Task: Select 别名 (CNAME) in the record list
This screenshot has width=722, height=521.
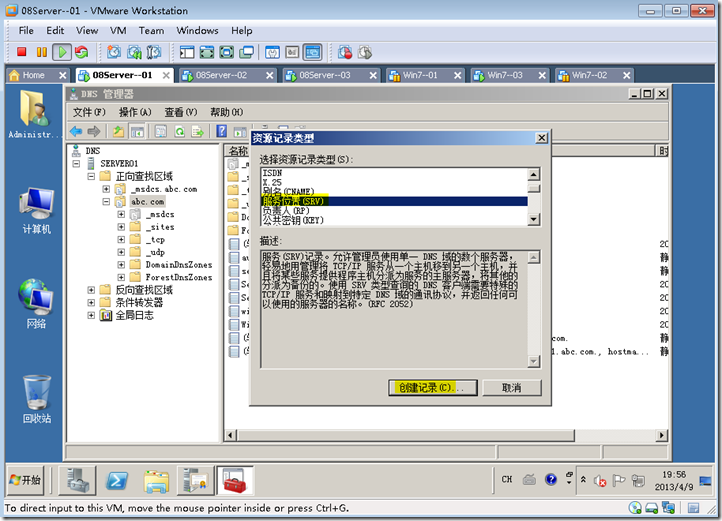Action: point(289,191)
